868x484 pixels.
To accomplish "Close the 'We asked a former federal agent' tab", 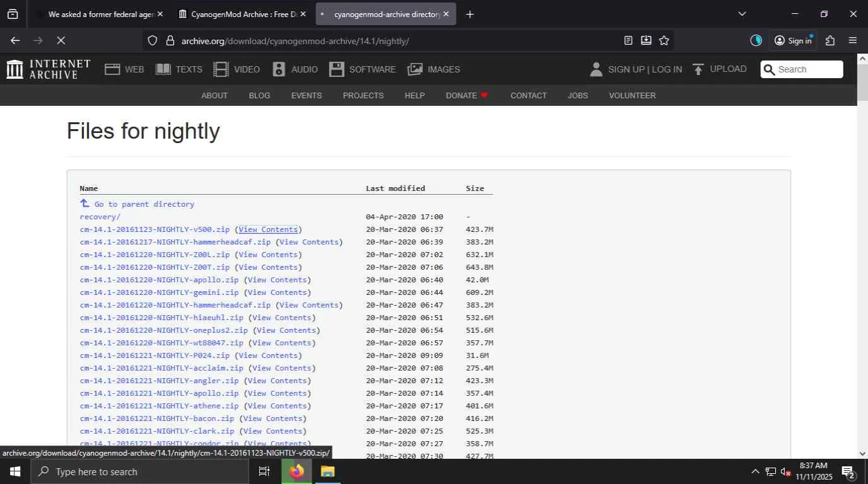I will (160, 14).
